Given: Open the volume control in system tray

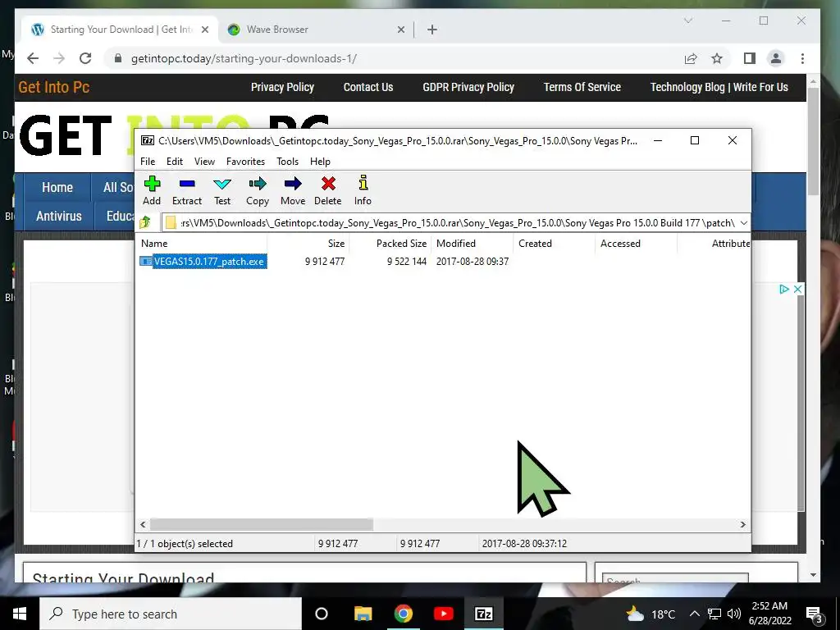Looking at the screenshot, I should [x=734, y=614].
